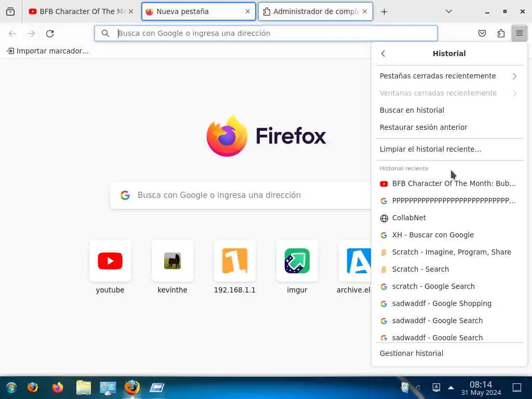
Task: Go forward with the forward arrow
Action: pos(31,33)
